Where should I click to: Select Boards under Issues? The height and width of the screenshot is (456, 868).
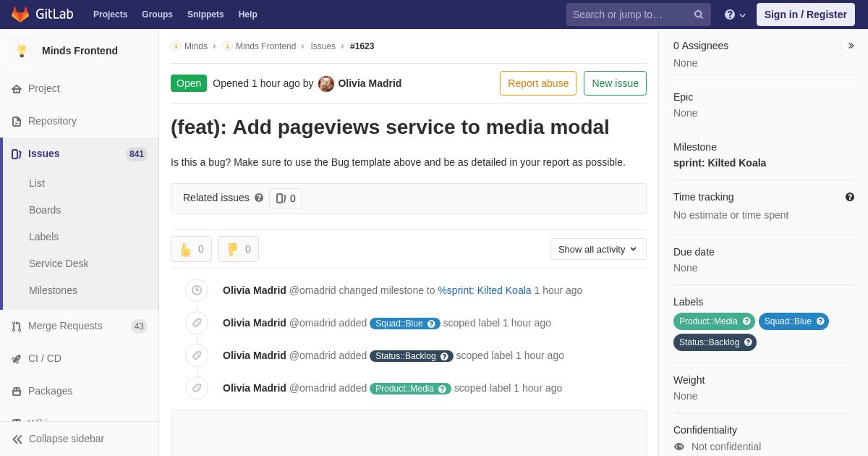tap(45, 210)
